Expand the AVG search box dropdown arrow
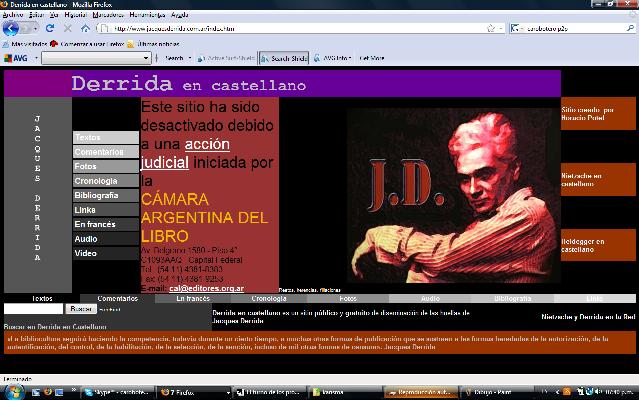This screenshot has width=639, height=402. (146, 58)
